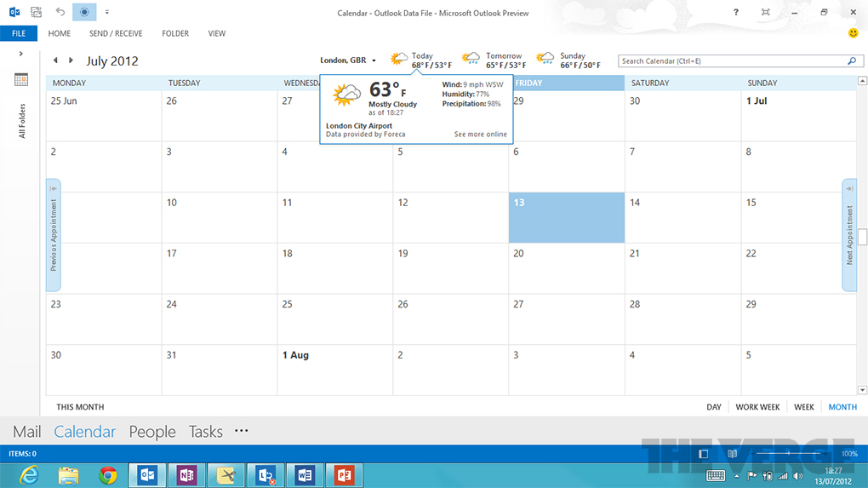
Task: Expand the folder pane chevron
Action: [21, 54]
